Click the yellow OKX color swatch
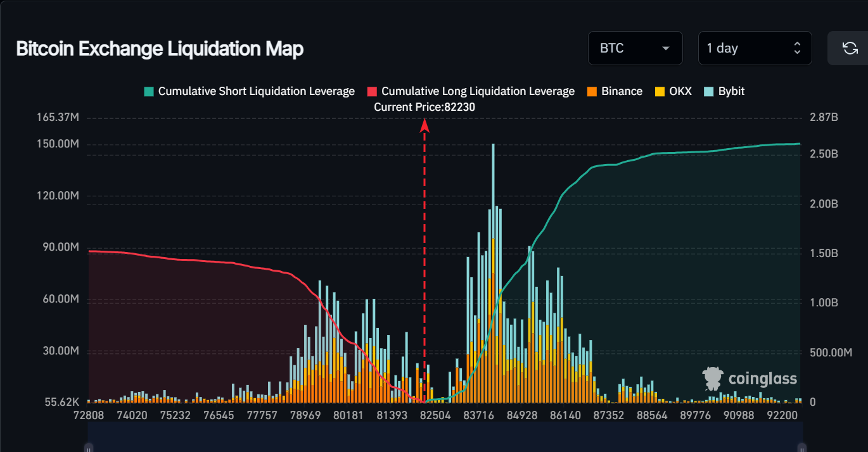The image size is (868, 452). click(x=660, y=91)
